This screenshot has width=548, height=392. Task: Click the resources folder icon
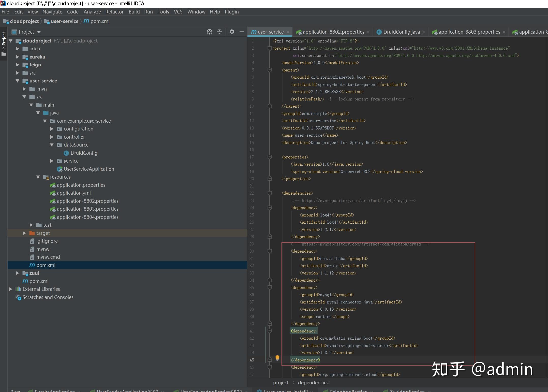(x=46, y=177)
